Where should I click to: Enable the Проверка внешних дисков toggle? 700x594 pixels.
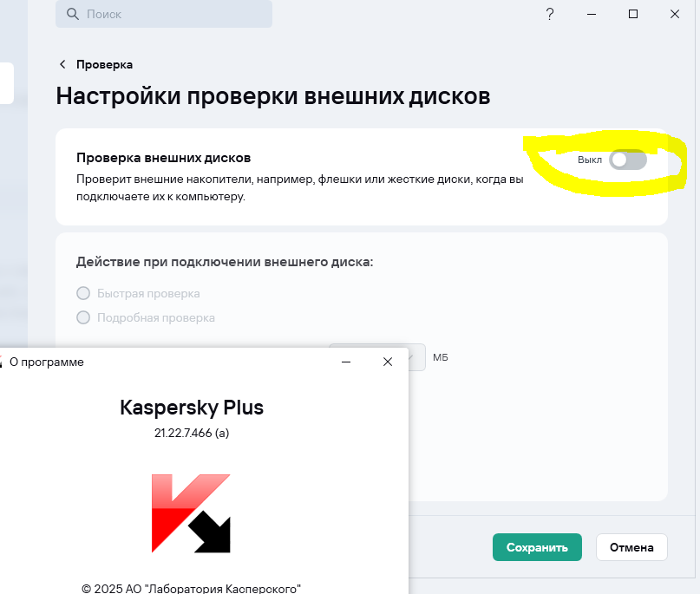[626, 160]
